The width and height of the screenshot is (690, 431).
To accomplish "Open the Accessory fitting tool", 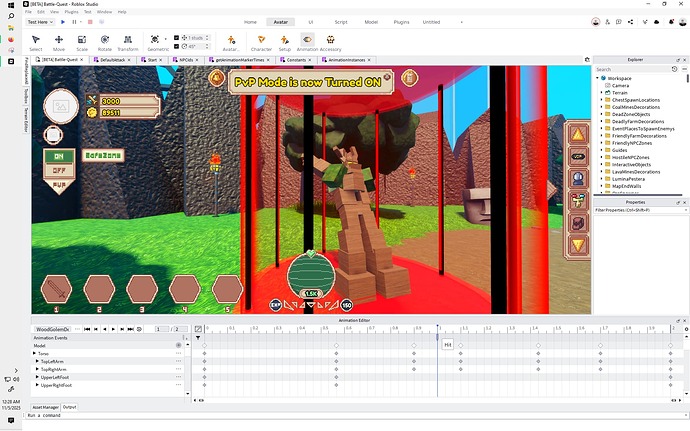I will [x=330, y=43].
